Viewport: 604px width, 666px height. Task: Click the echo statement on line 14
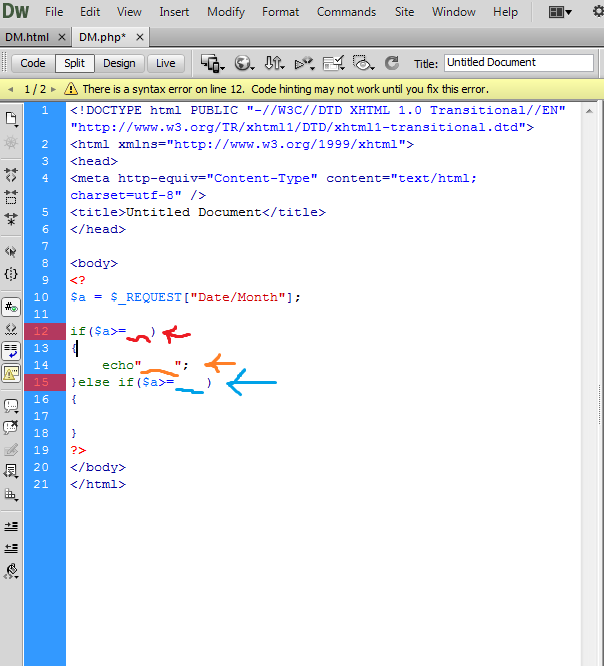(x=145, y=365)
